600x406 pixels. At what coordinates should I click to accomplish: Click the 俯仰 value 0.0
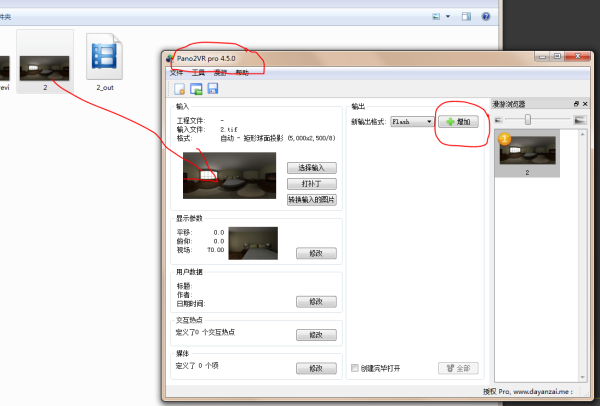[x=219, y=241]
